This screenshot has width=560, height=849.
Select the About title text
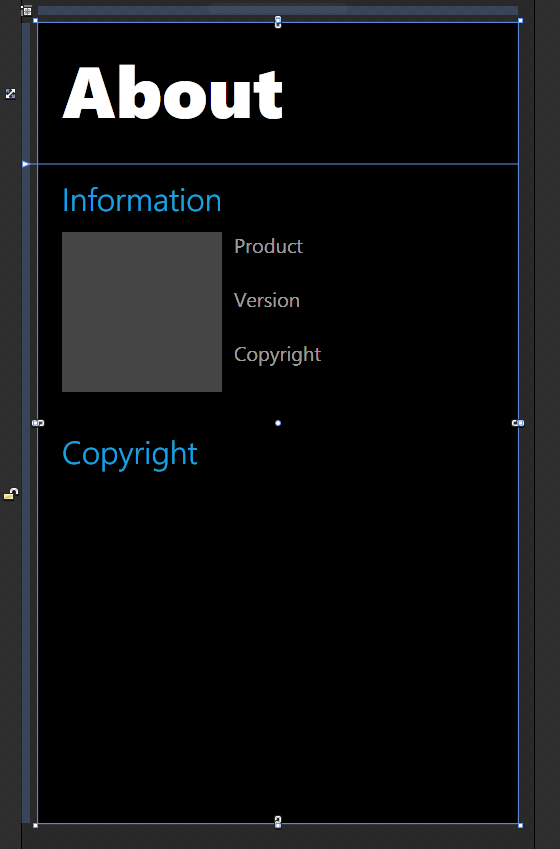pos(173,93)
